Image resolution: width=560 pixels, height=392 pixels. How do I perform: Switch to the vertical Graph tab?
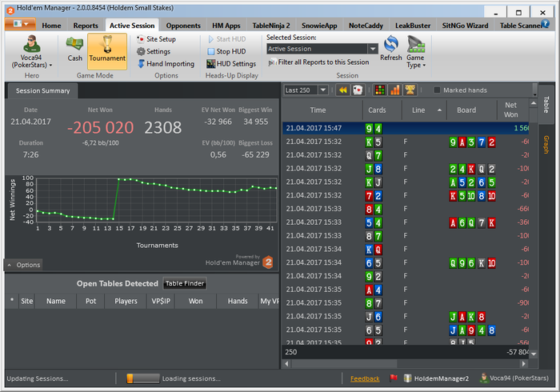(546, 145)
